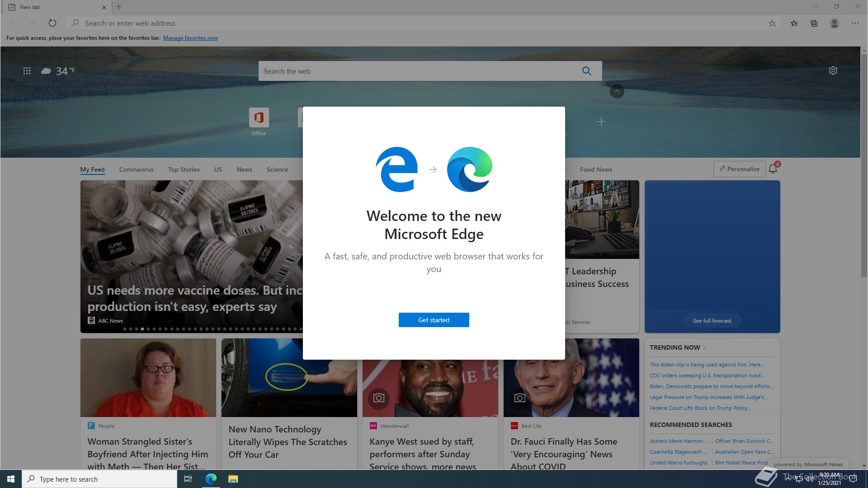Click the People source label

106,426
